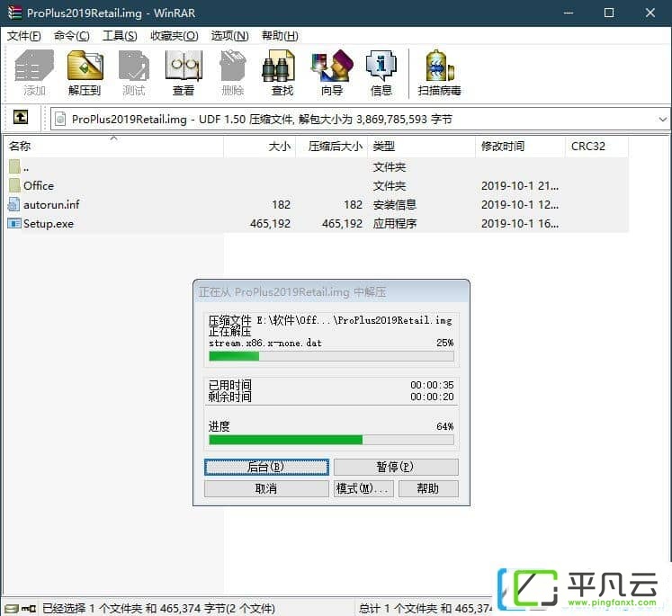Click the 模式(M)... mode button

pos(363,488)
